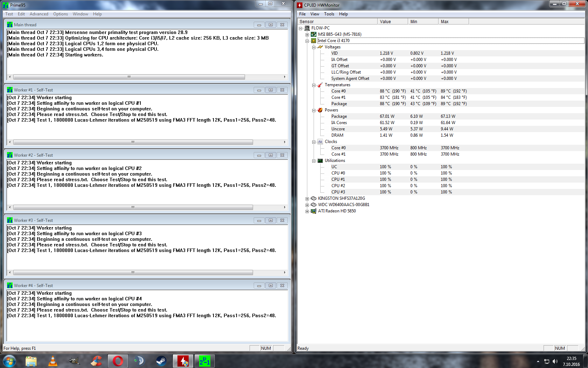Switch to HWMonitor in the taskbar
The height and width of the screenshot is (368, 588).
(183, 361)
